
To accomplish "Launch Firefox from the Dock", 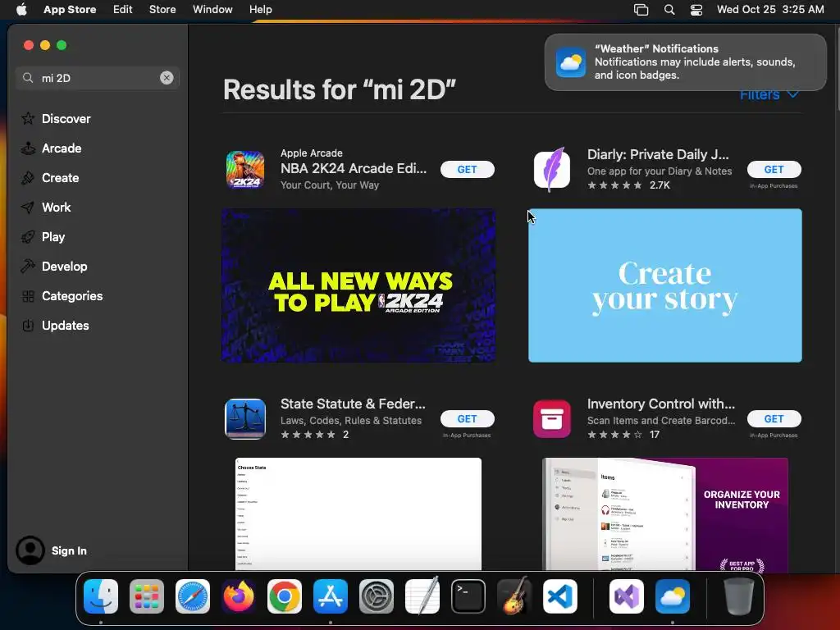I will coord(239,596).
